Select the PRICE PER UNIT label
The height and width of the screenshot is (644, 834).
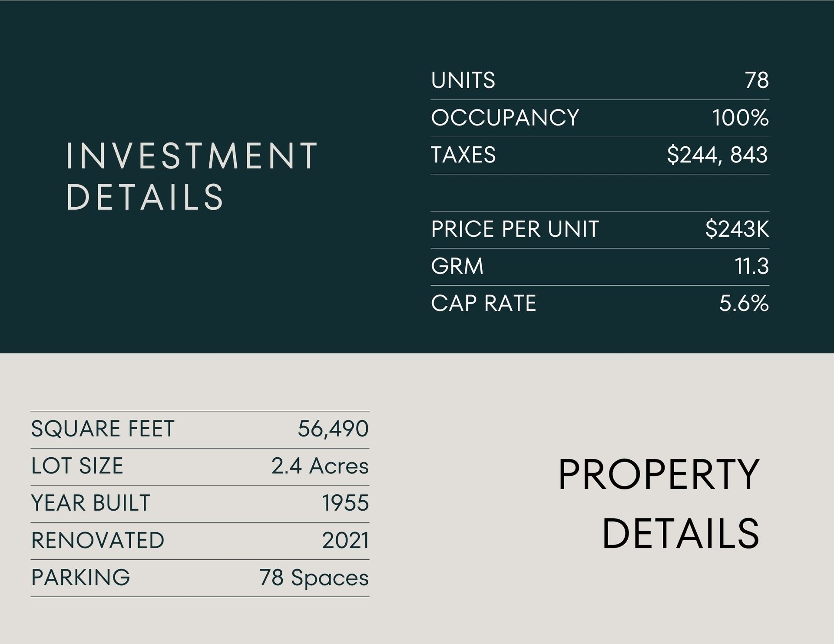pos(515,229)
